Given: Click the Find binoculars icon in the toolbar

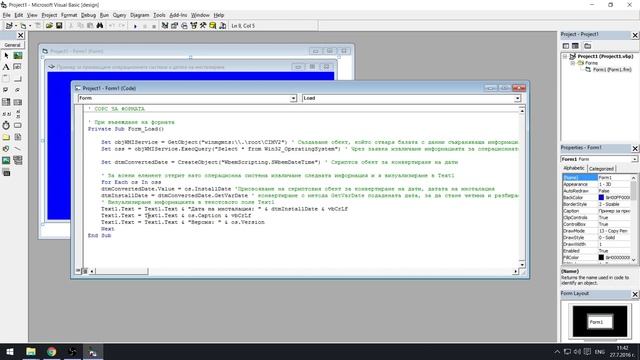Looking at the screenshot, I should pos(100,26).
